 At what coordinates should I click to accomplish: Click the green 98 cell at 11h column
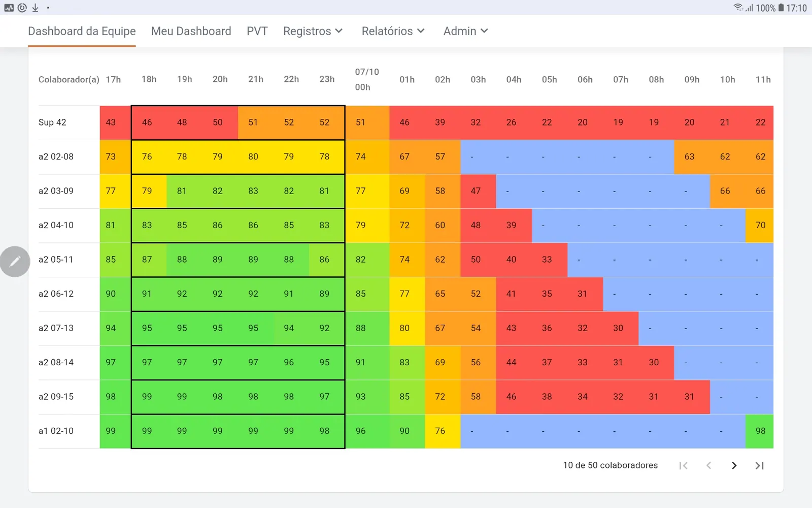760,431
